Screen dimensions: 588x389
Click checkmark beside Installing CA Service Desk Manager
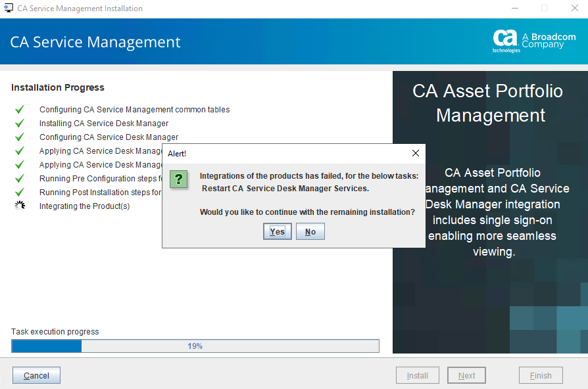click(20, 124)
